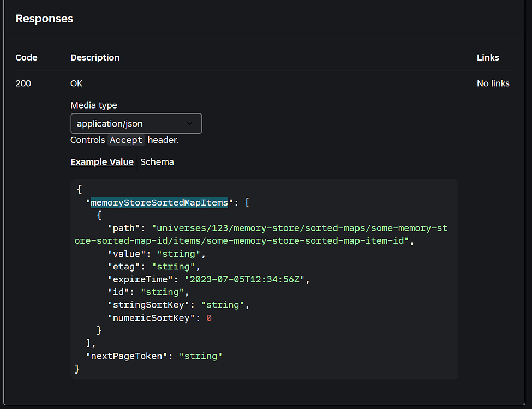
Task: Click the "nextPageToken" key
Action: 126,356
